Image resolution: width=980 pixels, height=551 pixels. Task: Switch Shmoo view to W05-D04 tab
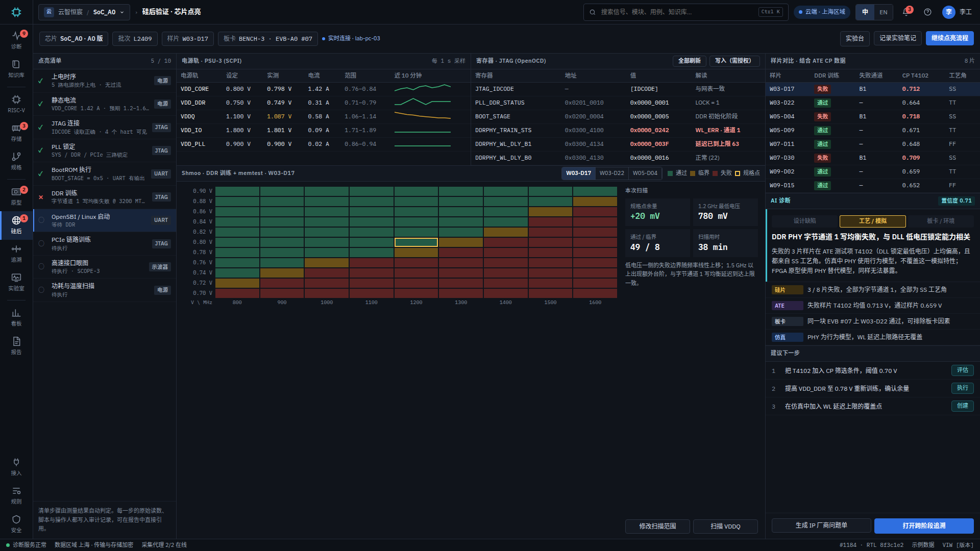click(x=645, y=173)
